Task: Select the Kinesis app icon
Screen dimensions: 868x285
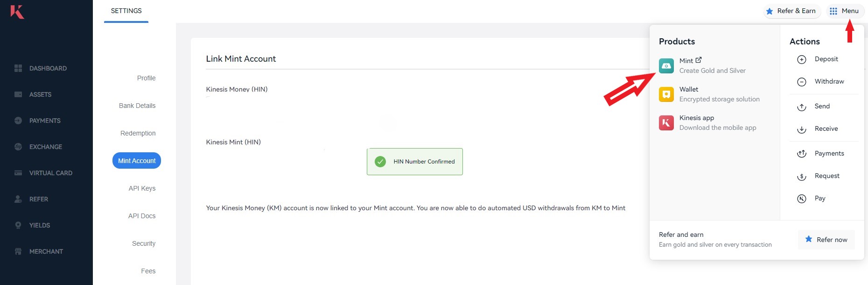Action: click(666, 123)
